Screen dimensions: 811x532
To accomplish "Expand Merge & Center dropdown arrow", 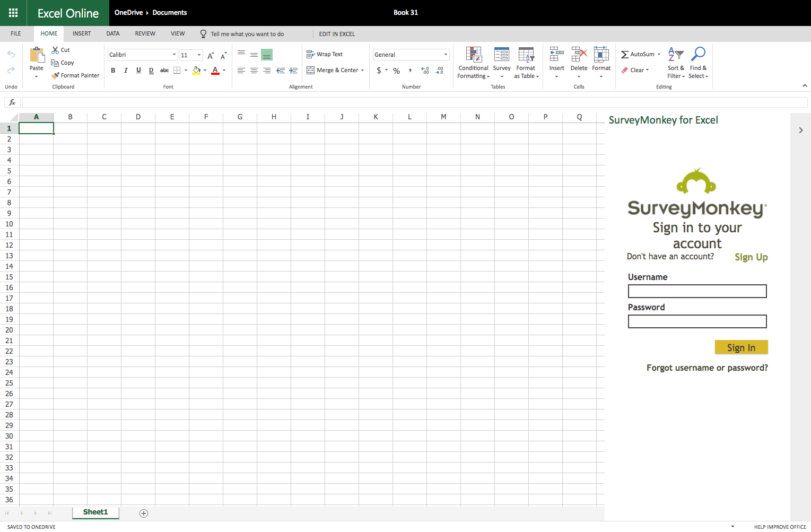I will (363, 70).
